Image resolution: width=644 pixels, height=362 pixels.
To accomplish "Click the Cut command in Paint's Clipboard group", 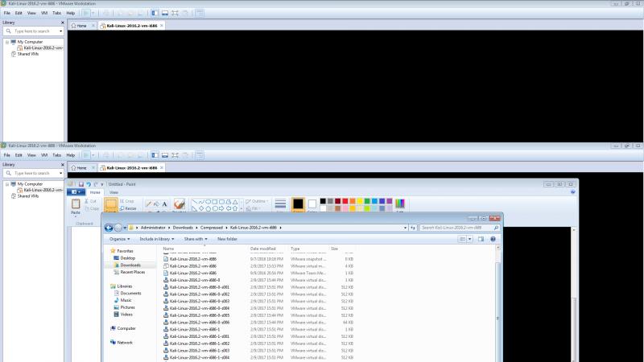I will (91, 201).
